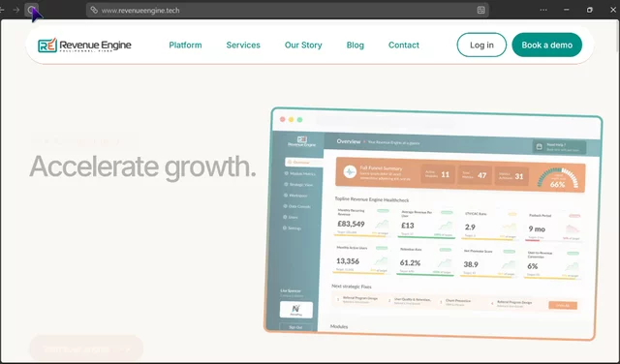Go home via the Revenue Engine logo
620x364 pixels.
(x=84, y=45)
